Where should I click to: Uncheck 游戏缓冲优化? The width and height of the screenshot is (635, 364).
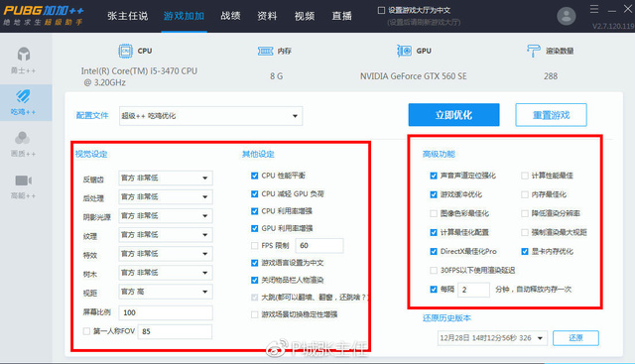tap(434, 194)
